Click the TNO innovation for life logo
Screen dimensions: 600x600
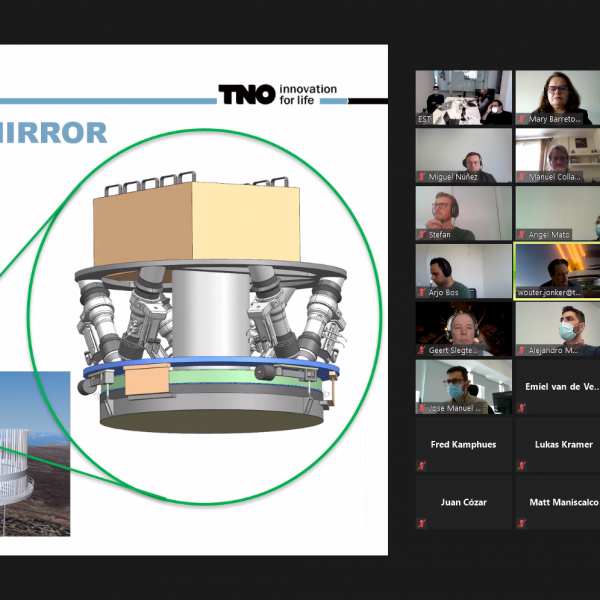point(278,94)
